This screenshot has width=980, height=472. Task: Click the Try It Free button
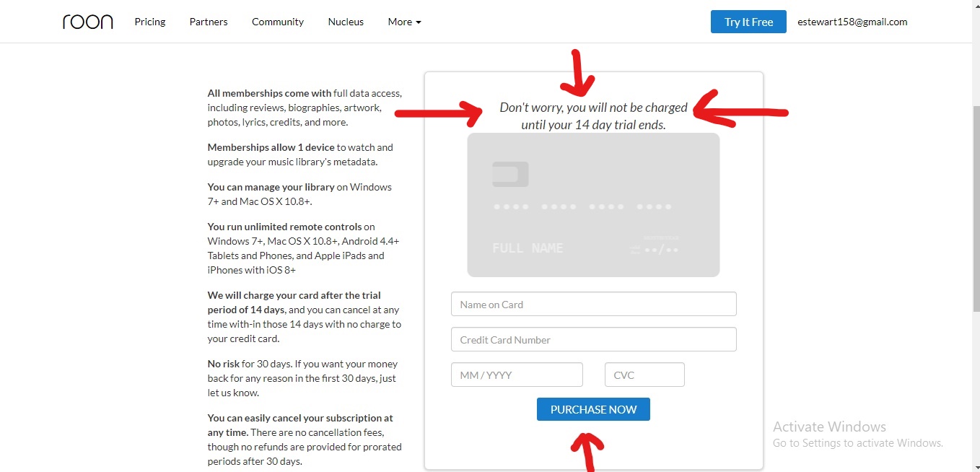pos(748,22)
